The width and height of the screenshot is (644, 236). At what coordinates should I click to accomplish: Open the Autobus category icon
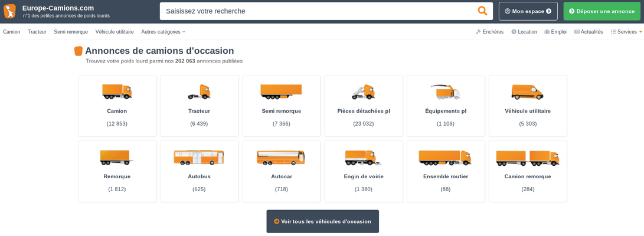click(199, 157)
